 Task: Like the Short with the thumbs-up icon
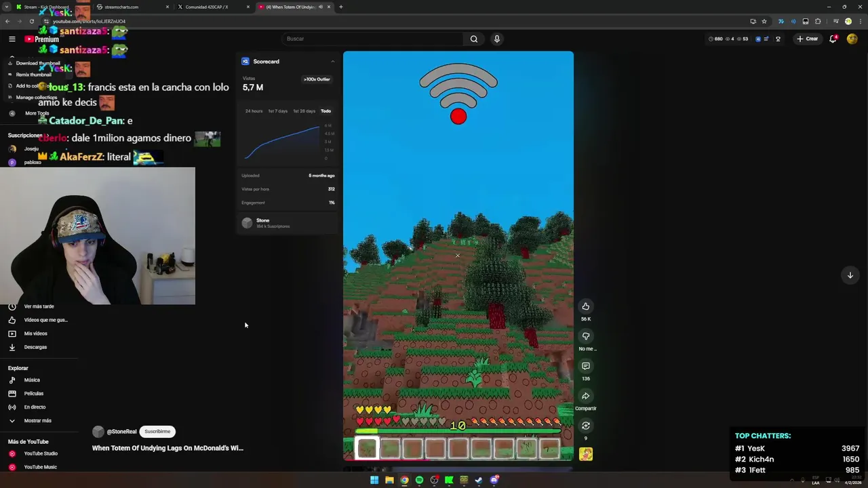585,306
